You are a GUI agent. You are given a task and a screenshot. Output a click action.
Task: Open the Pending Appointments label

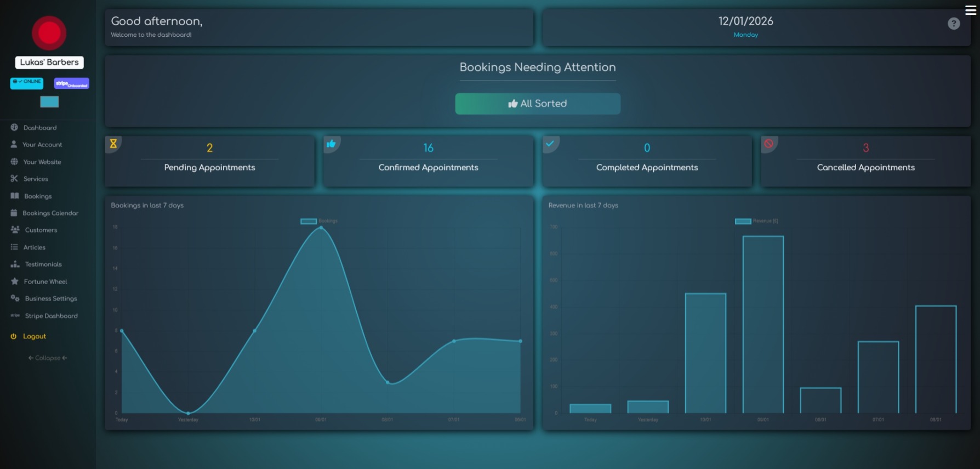point(210,167)
